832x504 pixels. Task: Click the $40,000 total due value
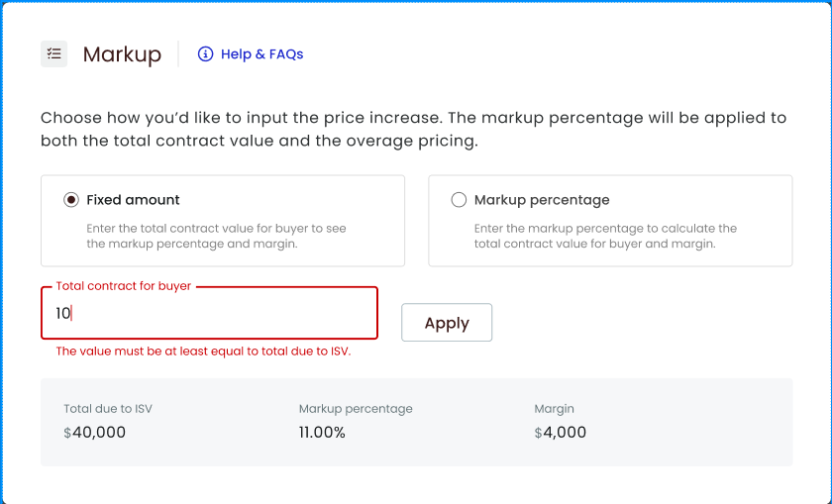pos(95,433)
